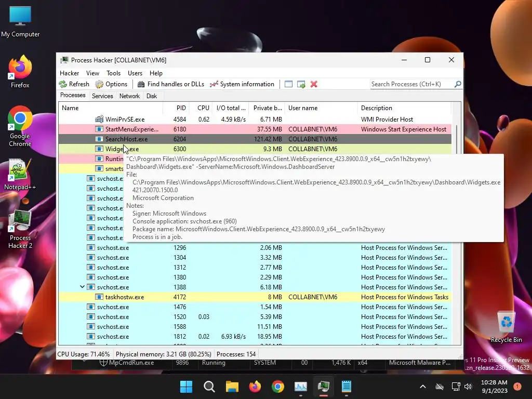Click the 121.42 MB private bytes cell
The image size is (532, 399).
click(x=268, y=139)
